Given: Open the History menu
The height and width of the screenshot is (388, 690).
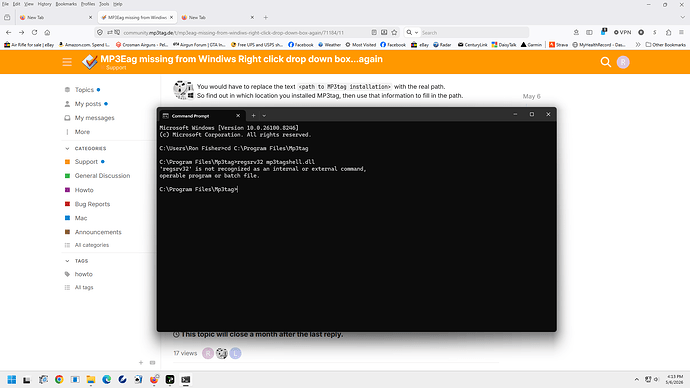Looking at the screenshot, I should 44,4.
